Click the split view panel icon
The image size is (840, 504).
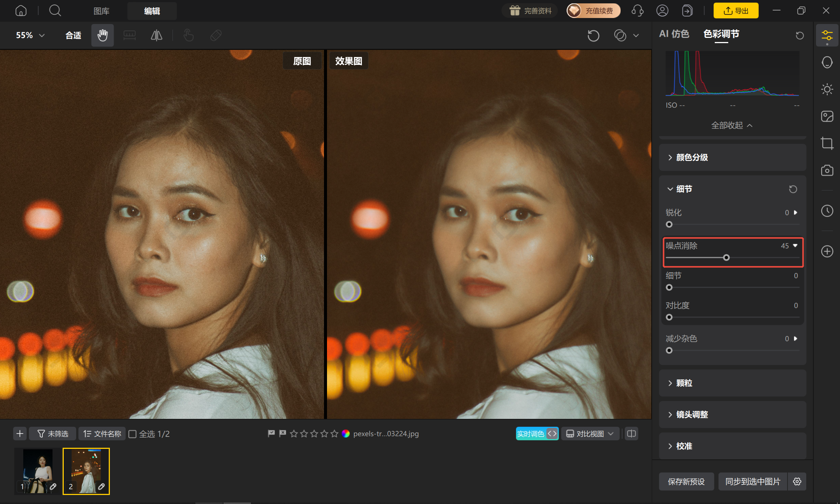pos(631,434)
